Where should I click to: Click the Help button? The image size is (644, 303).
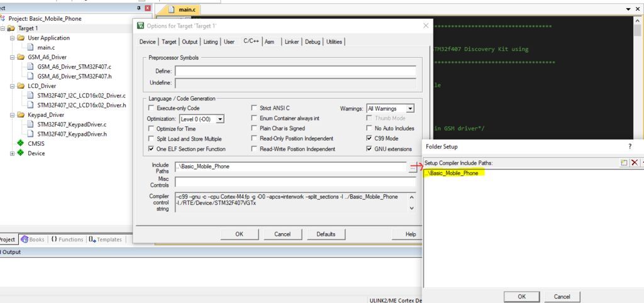408,234
